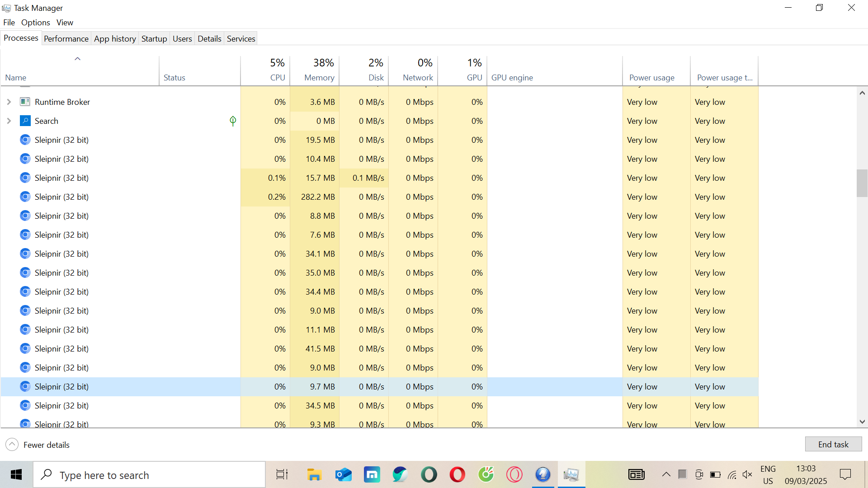
Task: Click the Runtime Broker process icon
Action: (x=25, y=102)
